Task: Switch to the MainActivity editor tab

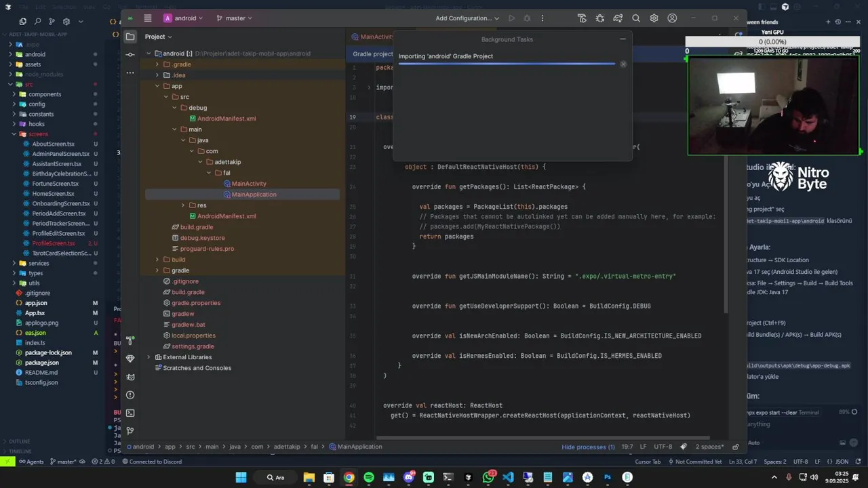Action: (372, 37)
